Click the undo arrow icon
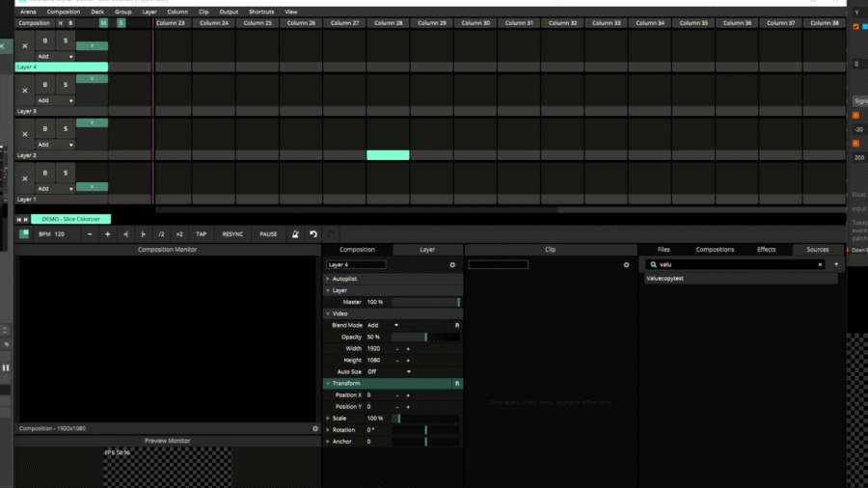 (x=312, y=234)
